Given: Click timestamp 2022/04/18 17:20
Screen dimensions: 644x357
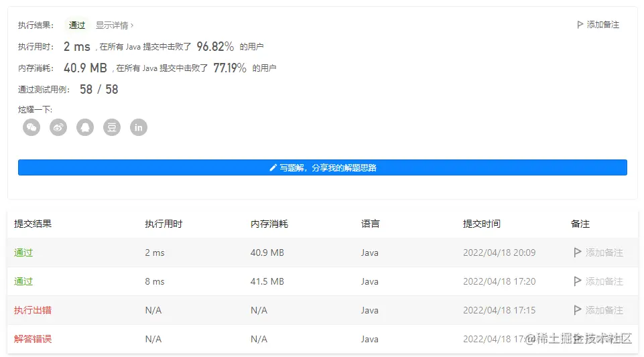Looking at the screenshot, I should (x=499, y=281).
